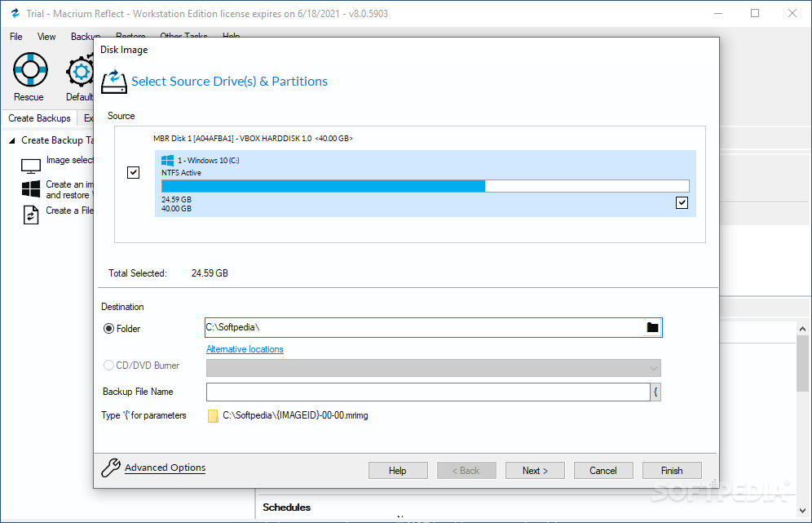Click the Finish button
Viewport: 812px width, 523px height.
pyautogui.click(x=672, y=471)
